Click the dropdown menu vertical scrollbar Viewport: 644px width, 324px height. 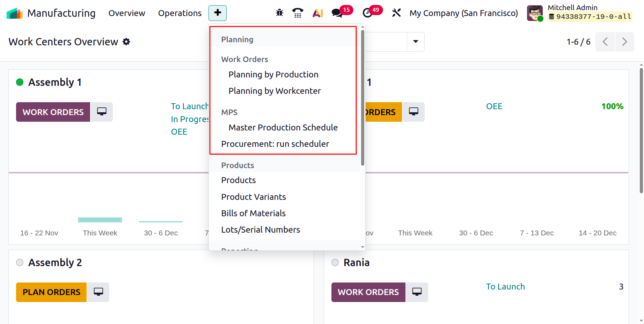(363, 98)
